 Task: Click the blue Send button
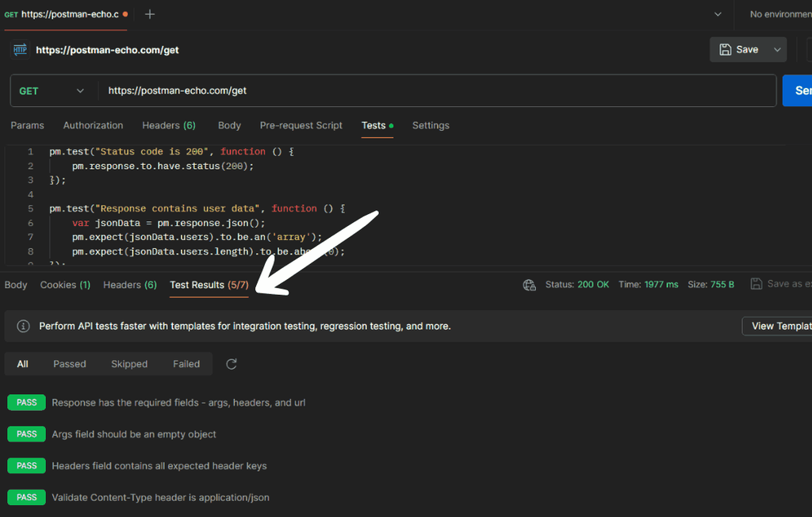[x=798, y=90]
